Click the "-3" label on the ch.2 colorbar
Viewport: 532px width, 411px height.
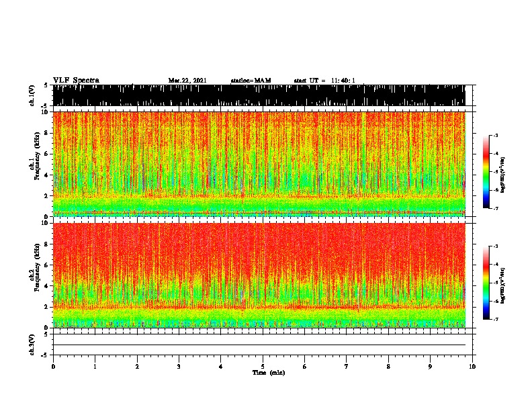pyautogui.click(x=496, y=246)
